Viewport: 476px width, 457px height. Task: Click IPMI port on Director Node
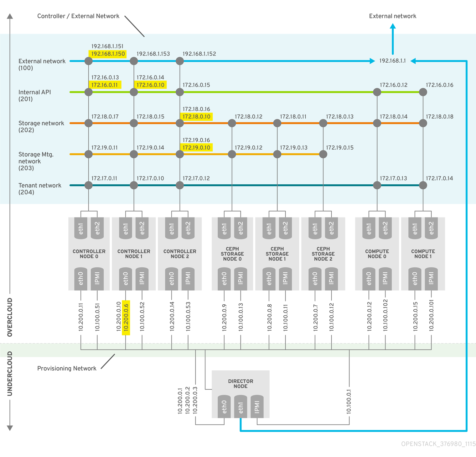(x=257, y=407)
